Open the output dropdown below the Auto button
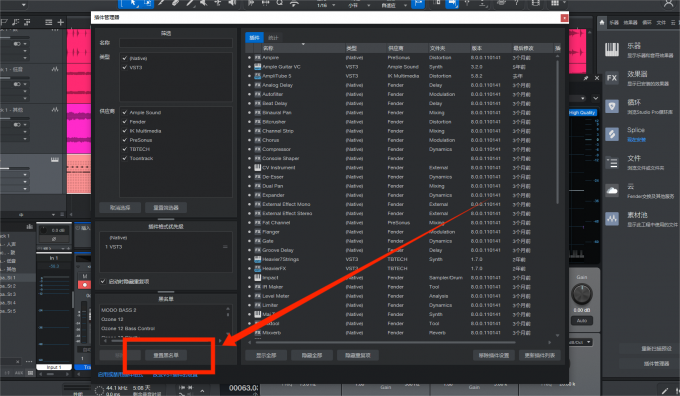 coord(581,342)
